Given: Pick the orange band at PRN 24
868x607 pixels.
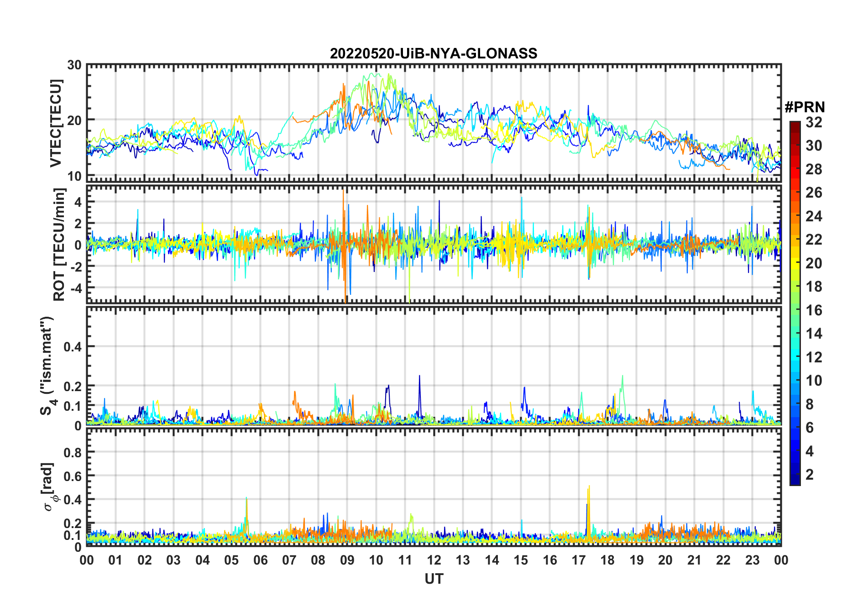Looking at the screenshot, I should tap(795, 216).
